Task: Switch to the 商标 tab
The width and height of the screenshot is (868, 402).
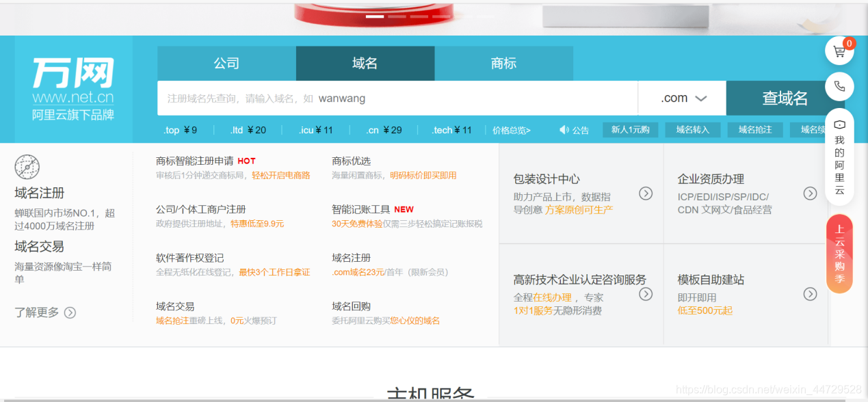Action: (504, 64)
